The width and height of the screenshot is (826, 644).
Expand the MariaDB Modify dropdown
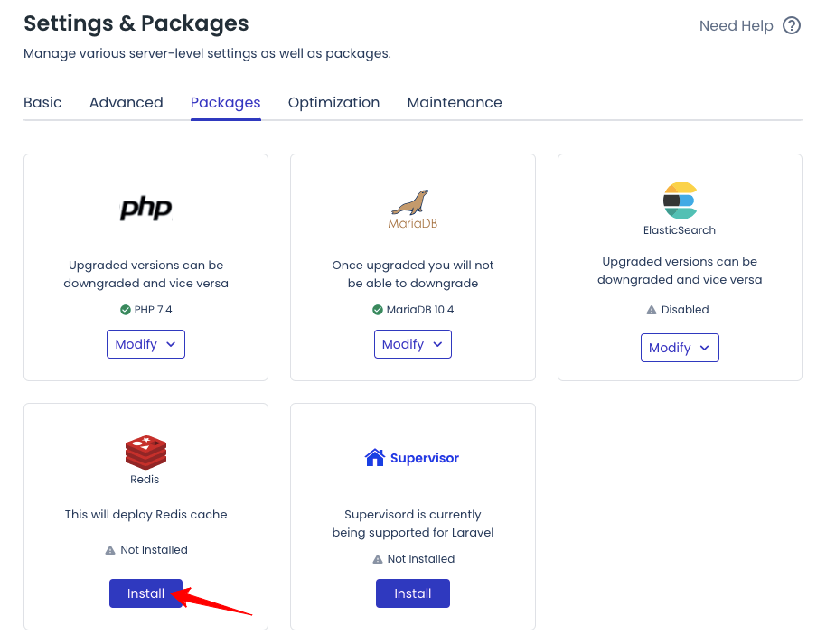(412, 344)
